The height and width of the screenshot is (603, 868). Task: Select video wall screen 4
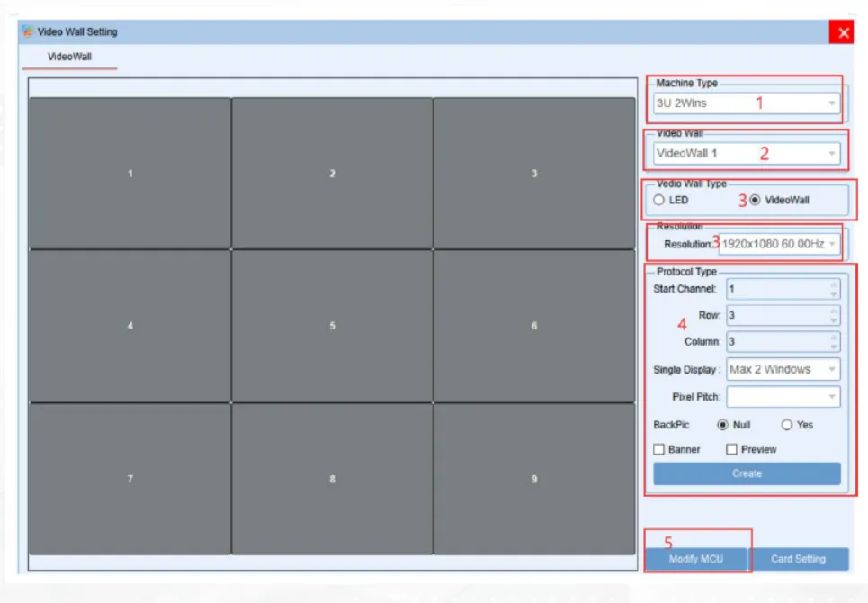(x=130, y=326)
